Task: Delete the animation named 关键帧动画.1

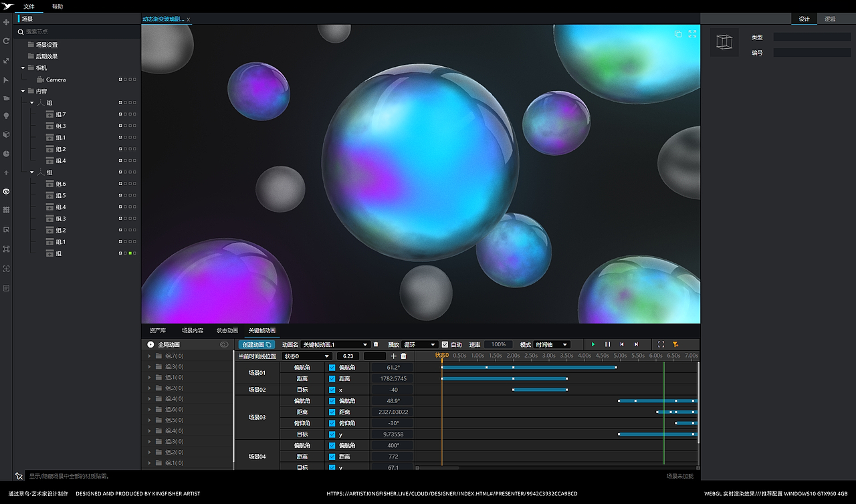Action: [376, 344]
